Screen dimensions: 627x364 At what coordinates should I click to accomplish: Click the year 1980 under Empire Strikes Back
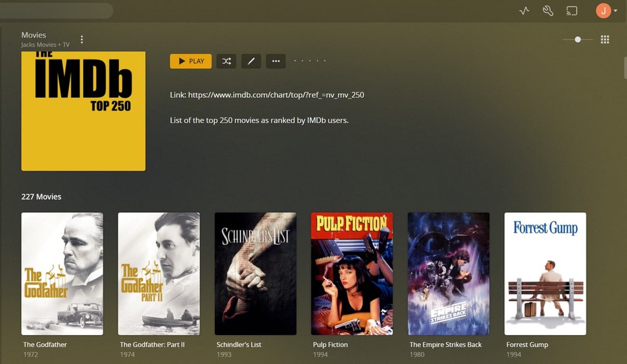[x=417, y=355]
